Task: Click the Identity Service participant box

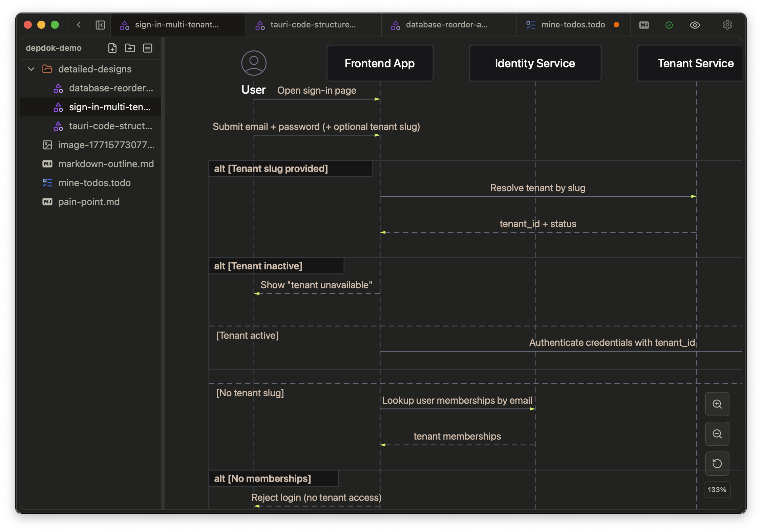Action: [535, 63]
